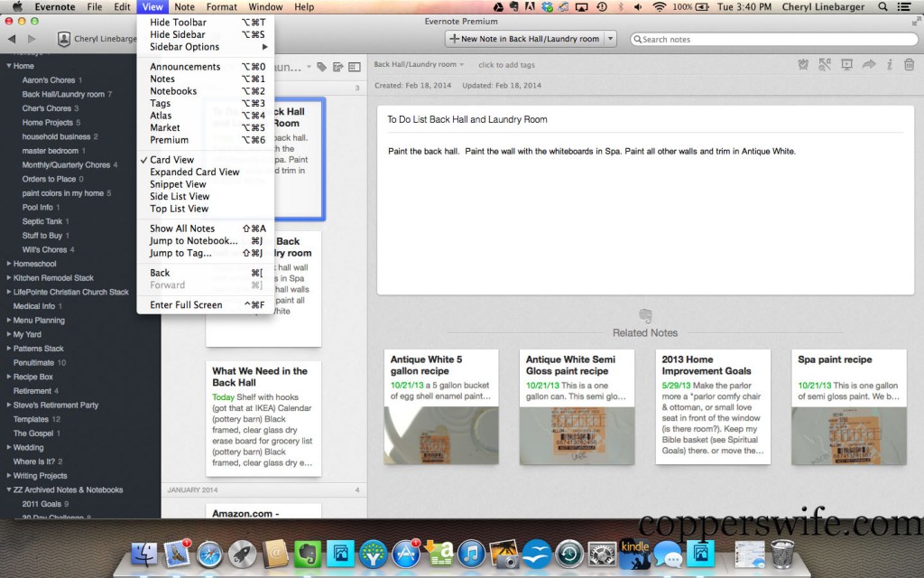Open Evernote elephant icon in the Dock
This screenshot has height=578, width=924.
[308, 555]
